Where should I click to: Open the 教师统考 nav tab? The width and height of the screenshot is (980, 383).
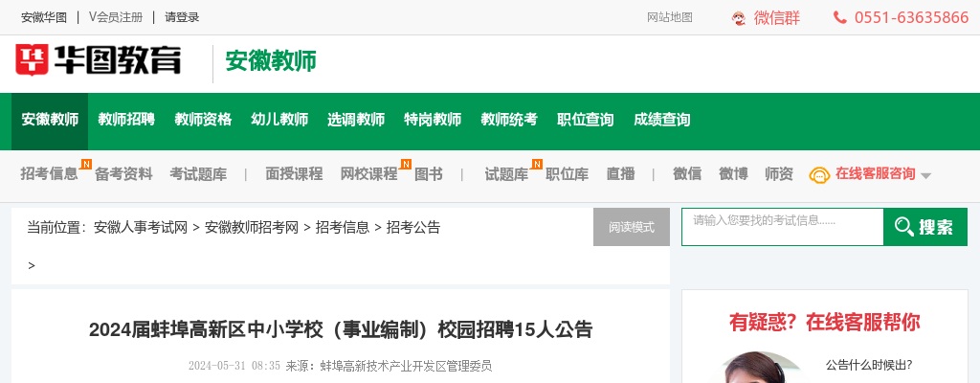509,120
